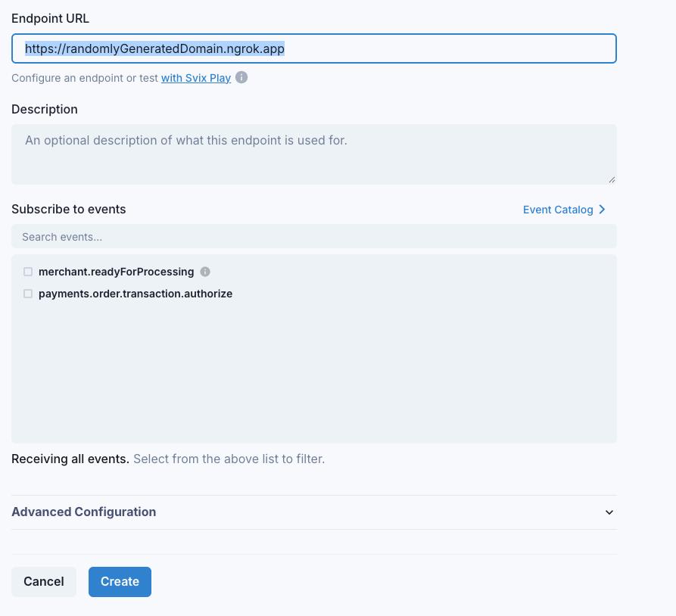Click the Cancel button
676x616 pixels.
pos(43,581)
